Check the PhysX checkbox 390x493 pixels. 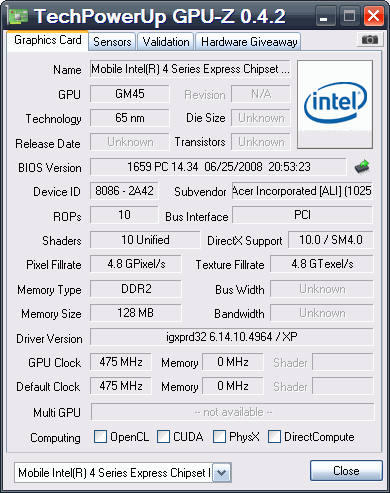[x=219, y=436]
